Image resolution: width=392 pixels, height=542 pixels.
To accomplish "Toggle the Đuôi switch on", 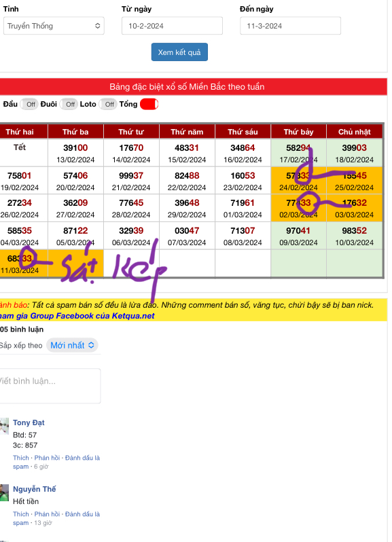I will 68,104.
